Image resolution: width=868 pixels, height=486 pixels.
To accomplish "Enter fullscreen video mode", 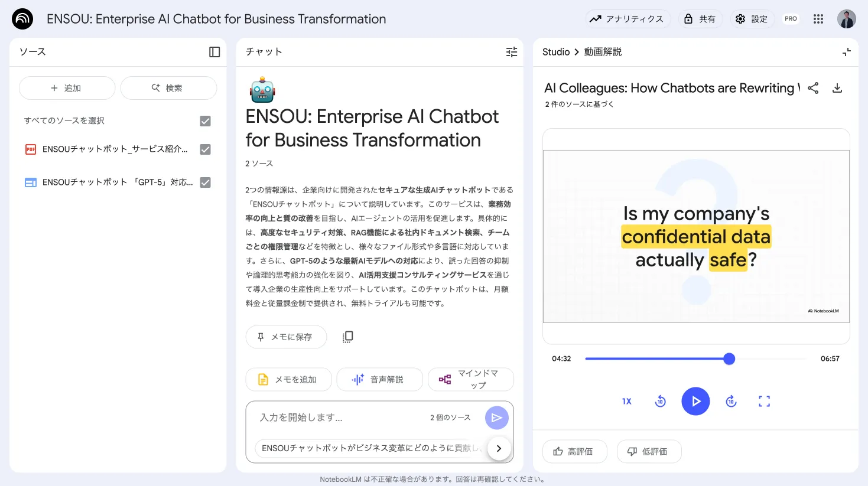I will (765, 402).
